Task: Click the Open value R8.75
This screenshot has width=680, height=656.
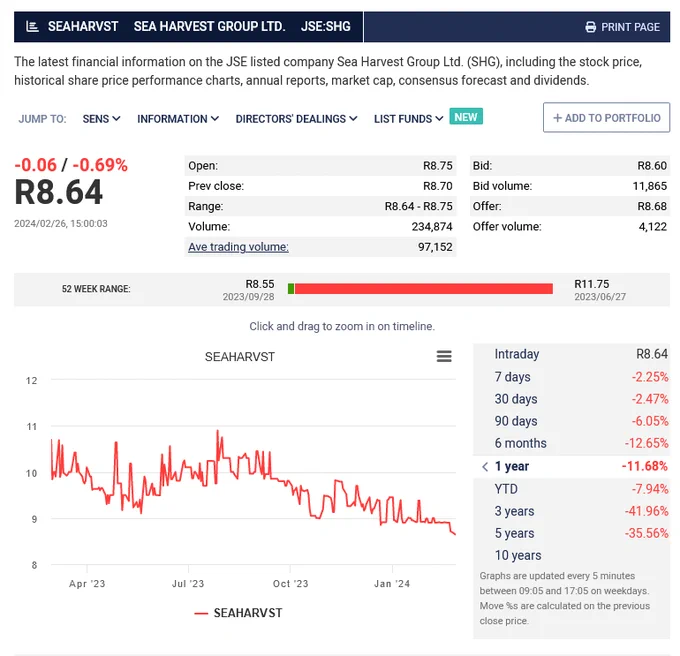Action: click(438, 166)
